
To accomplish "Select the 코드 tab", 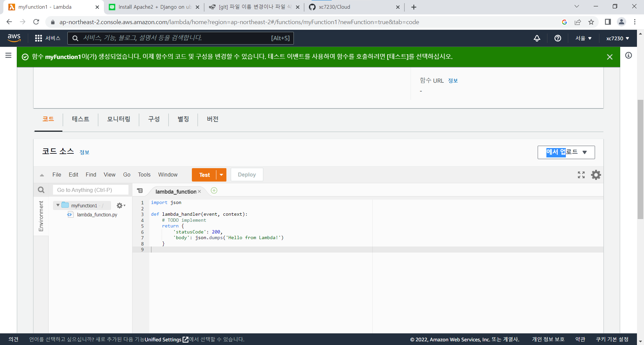I will [x=48, y=119].
